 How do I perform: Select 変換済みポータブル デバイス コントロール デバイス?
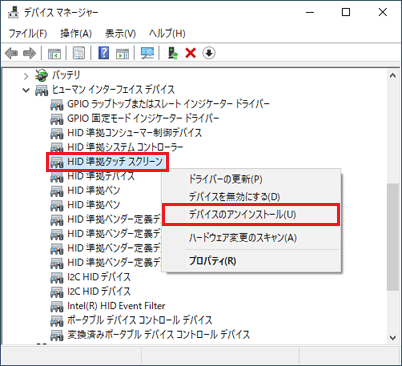[159, 334]
